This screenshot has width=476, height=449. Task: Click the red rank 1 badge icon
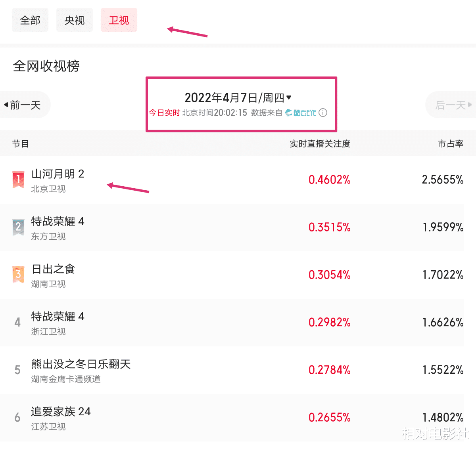(x=18, y=180)
